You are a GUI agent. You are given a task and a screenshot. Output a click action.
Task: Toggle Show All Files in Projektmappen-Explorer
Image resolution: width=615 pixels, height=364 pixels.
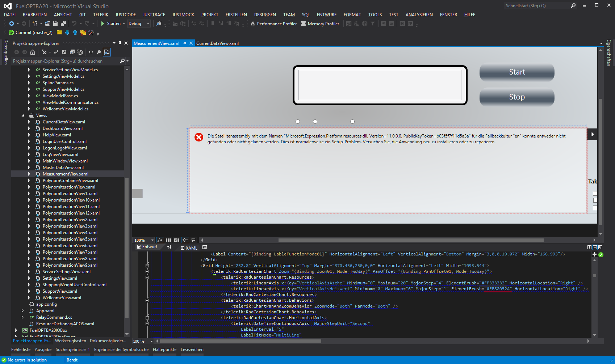pos(80,52)
